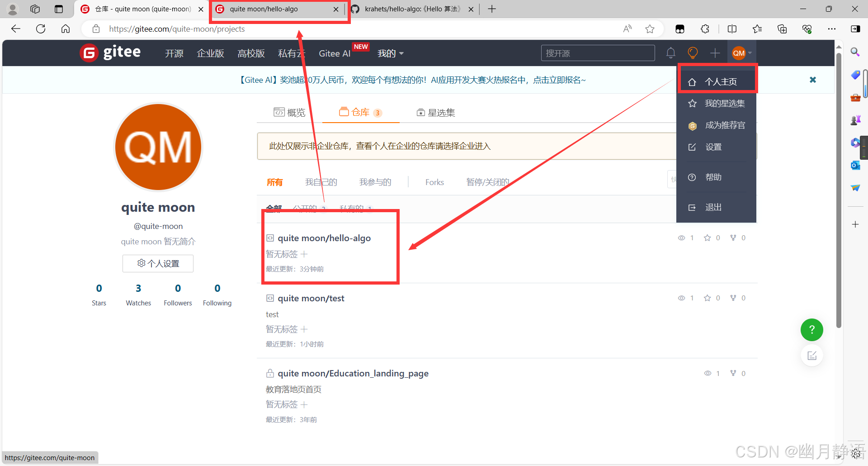The height and width of the screenshot is (466, 868).
Task: Open Gitee AI navigation item
Action: [335, 53]
